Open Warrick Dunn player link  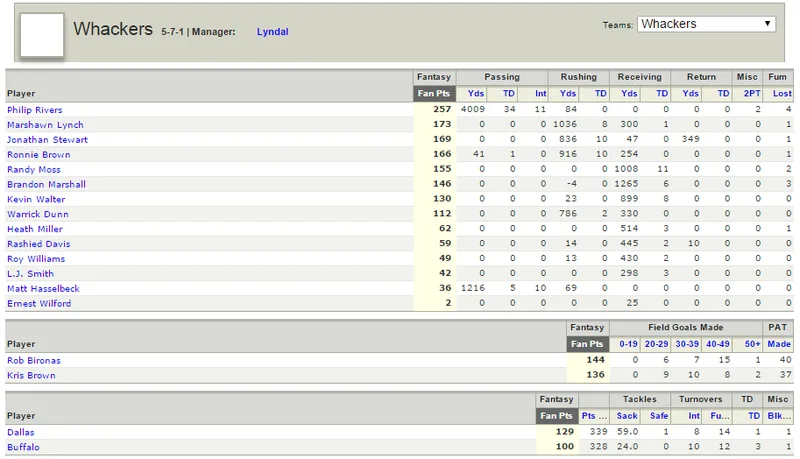click(x=38, y=214)
